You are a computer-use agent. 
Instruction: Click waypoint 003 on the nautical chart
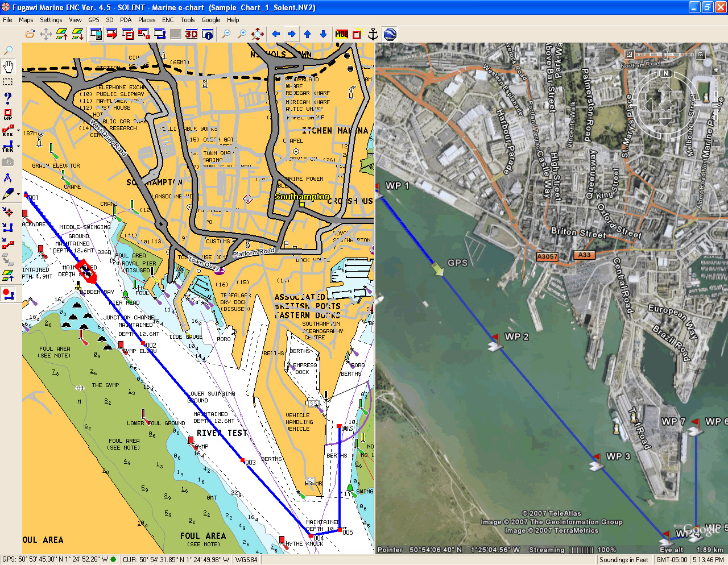[x=243, y=460]
